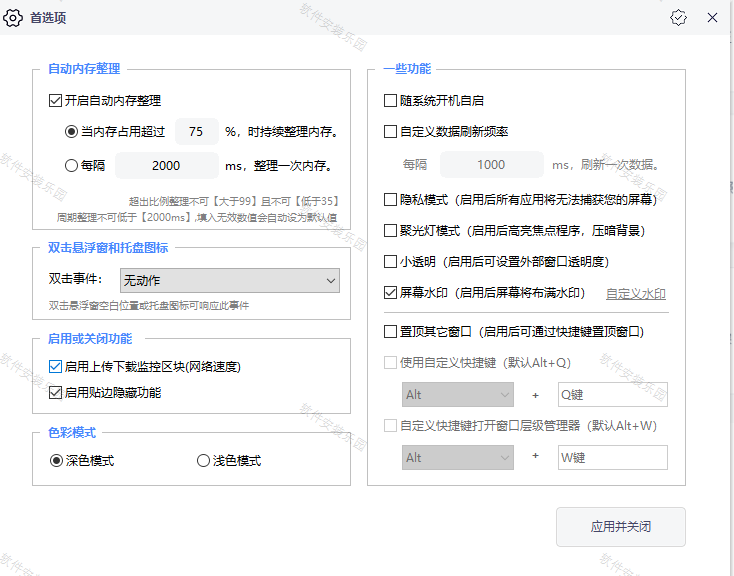Viewport: 734px width, 576px height.
Task: Open the 双击事件 dropdown showing 无动作
Action: 229,281
